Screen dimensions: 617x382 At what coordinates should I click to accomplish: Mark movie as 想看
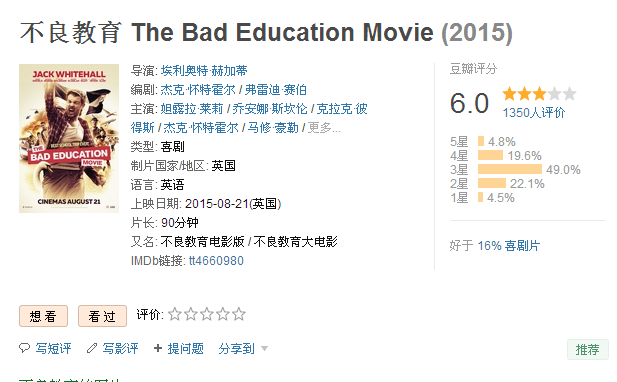point(43,316)
